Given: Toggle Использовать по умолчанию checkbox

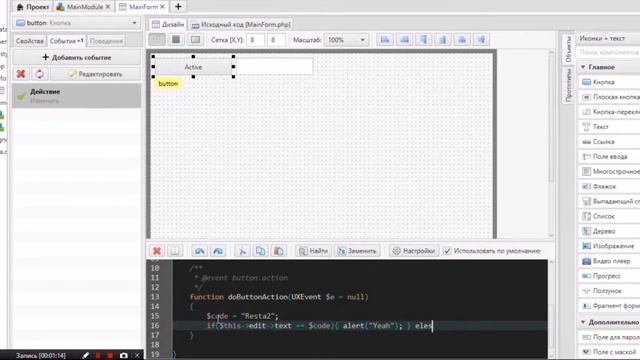Looking at the screenshot, I should coord(447,251).
